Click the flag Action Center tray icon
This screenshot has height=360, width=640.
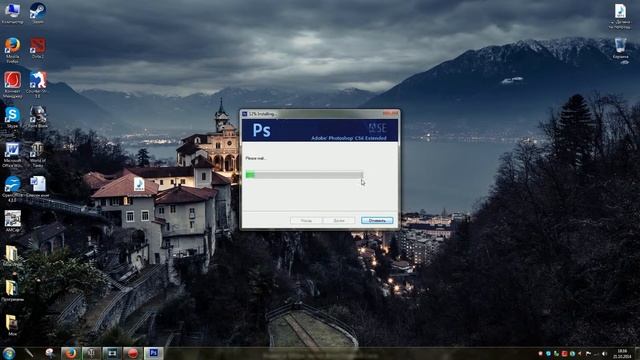(x=588, y=353)
